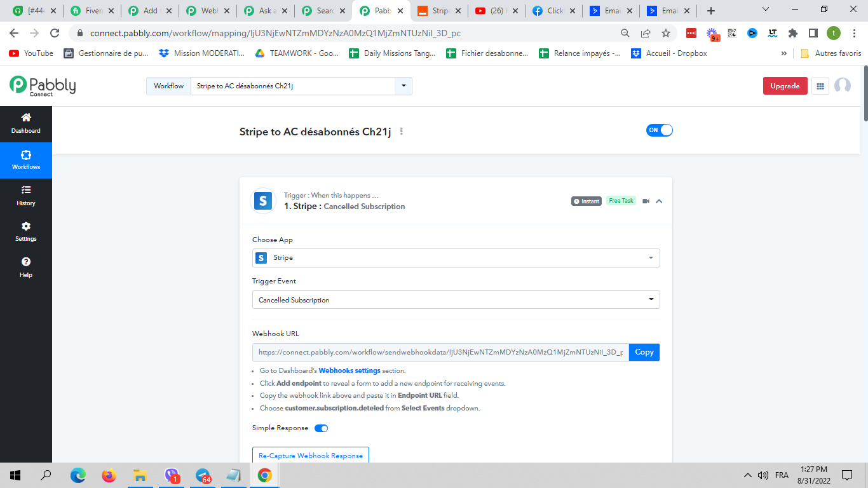Open the Windows Start menu

(x=15, y=475)
